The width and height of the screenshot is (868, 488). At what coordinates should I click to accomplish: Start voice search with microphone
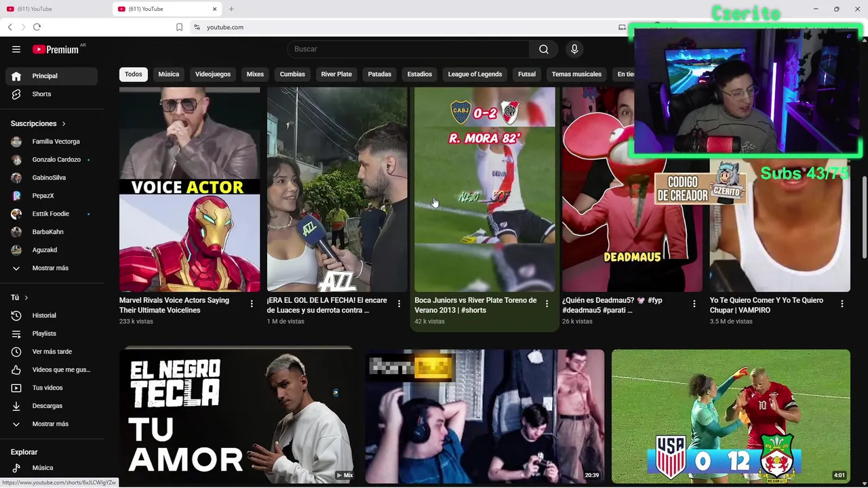coord(574,49)
